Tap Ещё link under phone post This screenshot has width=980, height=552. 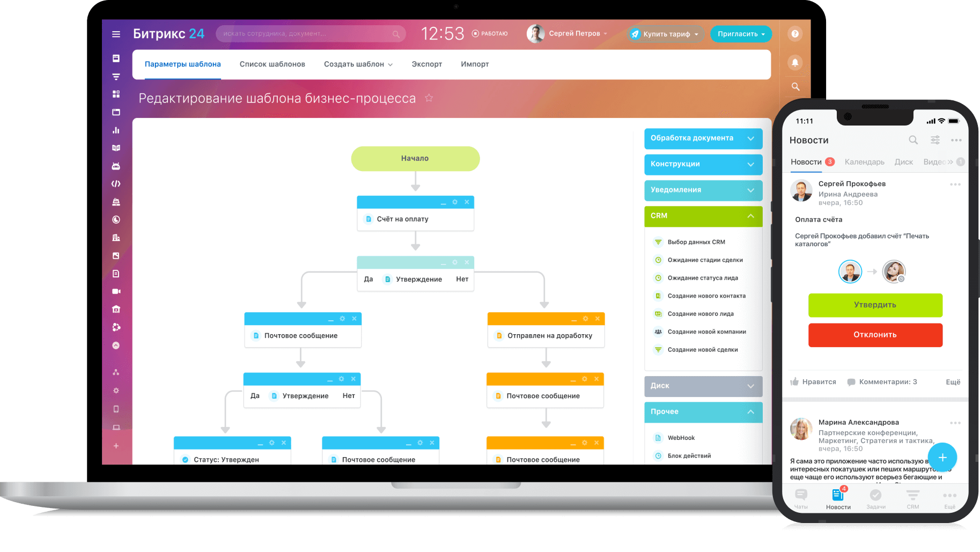(953, 382)
